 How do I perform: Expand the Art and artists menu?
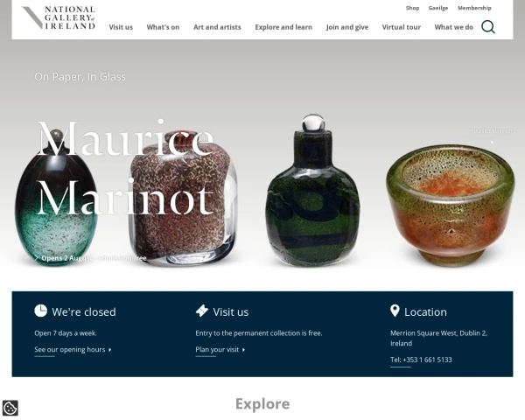coord(217,27)
